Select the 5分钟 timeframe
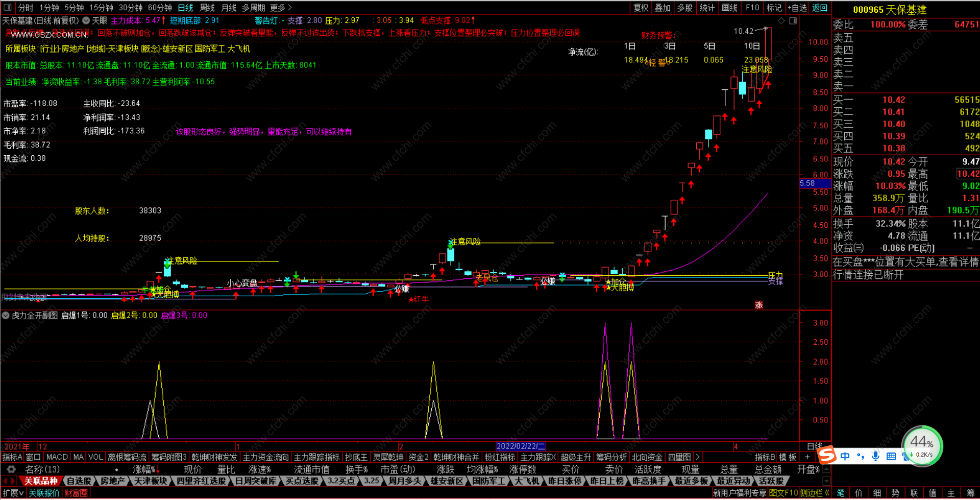 [74, 8]
